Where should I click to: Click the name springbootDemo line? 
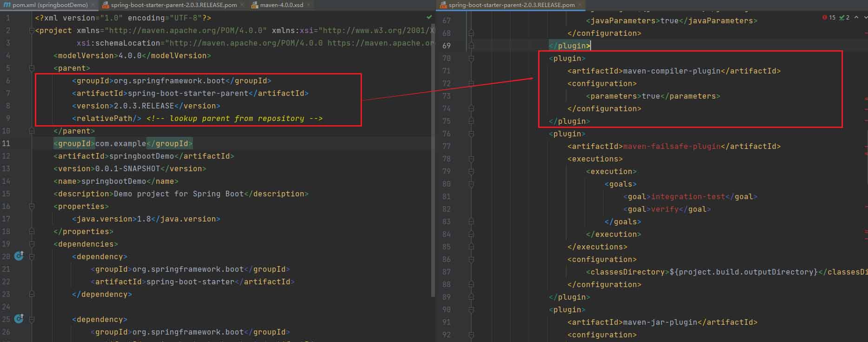pyautogui.click(x=116, y=181)
